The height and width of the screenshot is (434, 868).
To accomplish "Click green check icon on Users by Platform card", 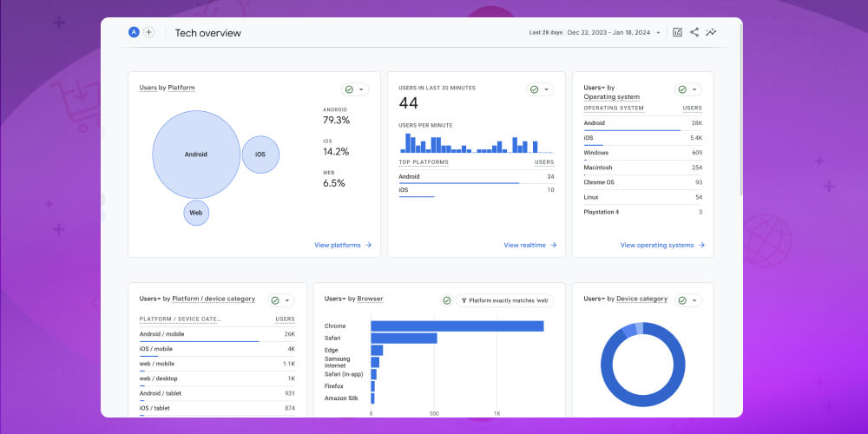I will [x=349, y=89].
